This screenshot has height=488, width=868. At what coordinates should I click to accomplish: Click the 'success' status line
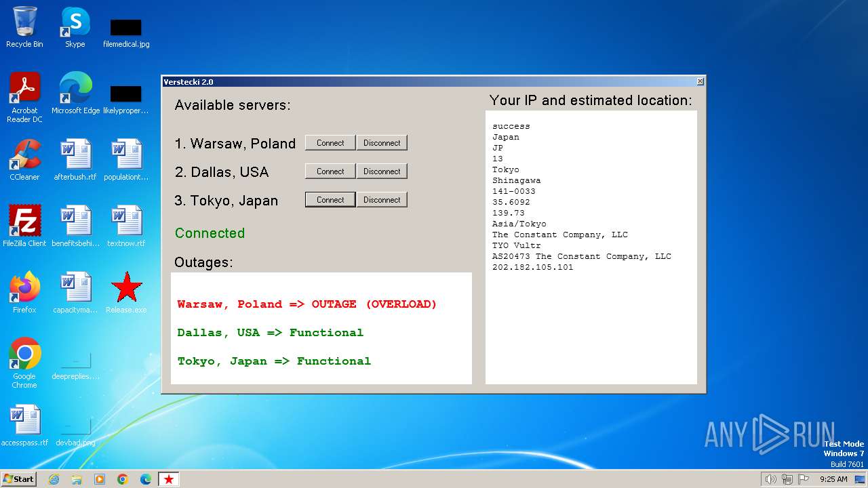[511, 126]
